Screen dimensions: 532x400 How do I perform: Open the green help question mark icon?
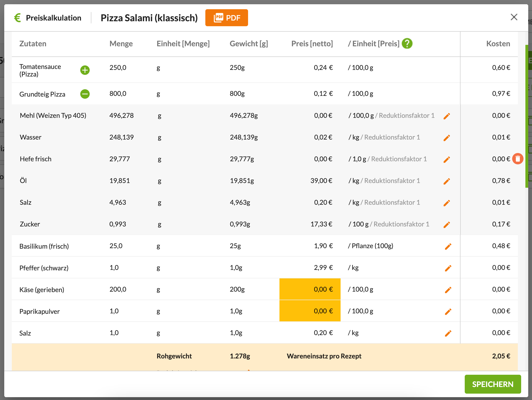pos(407,43)
